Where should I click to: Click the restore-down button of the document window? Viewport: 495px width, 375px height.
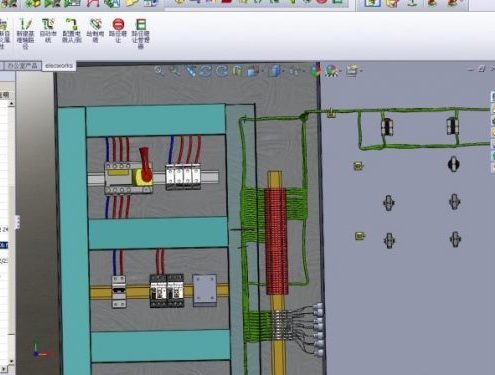click(482, 69)
